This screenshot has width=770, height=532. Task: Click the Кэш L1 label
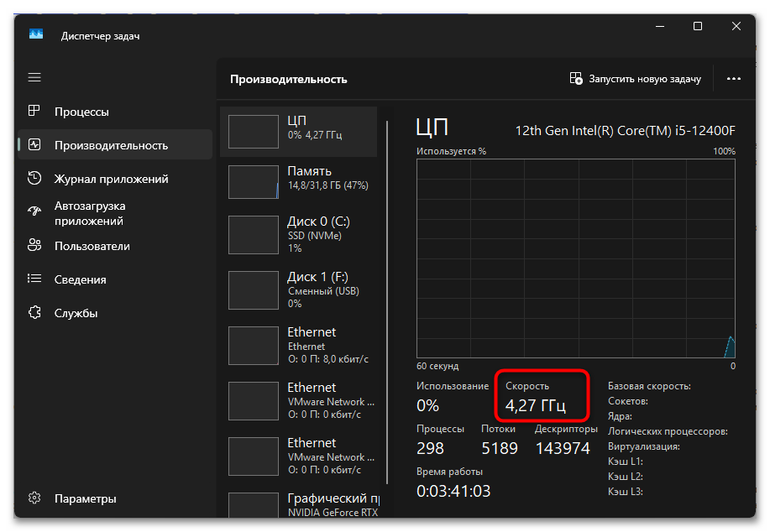pyautogui.click(x=625, y=462)
